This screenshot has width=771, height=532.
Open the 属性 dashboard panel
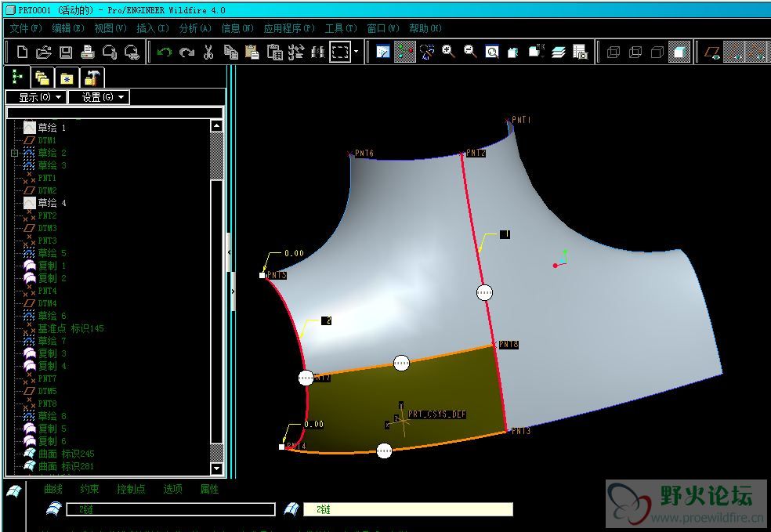(x=209, y=489)
